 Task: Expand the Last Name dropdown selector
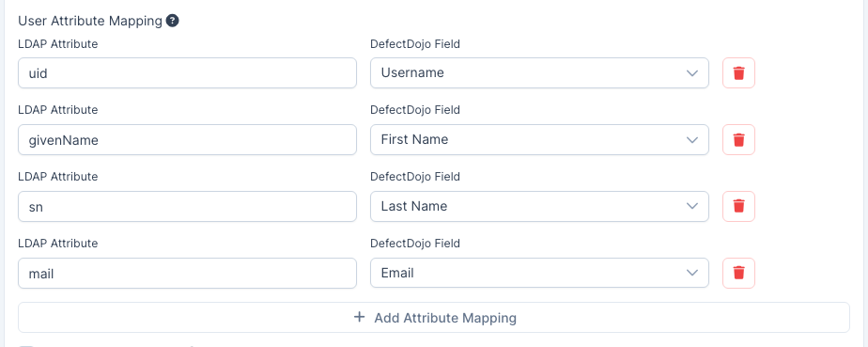coord(539,206)
